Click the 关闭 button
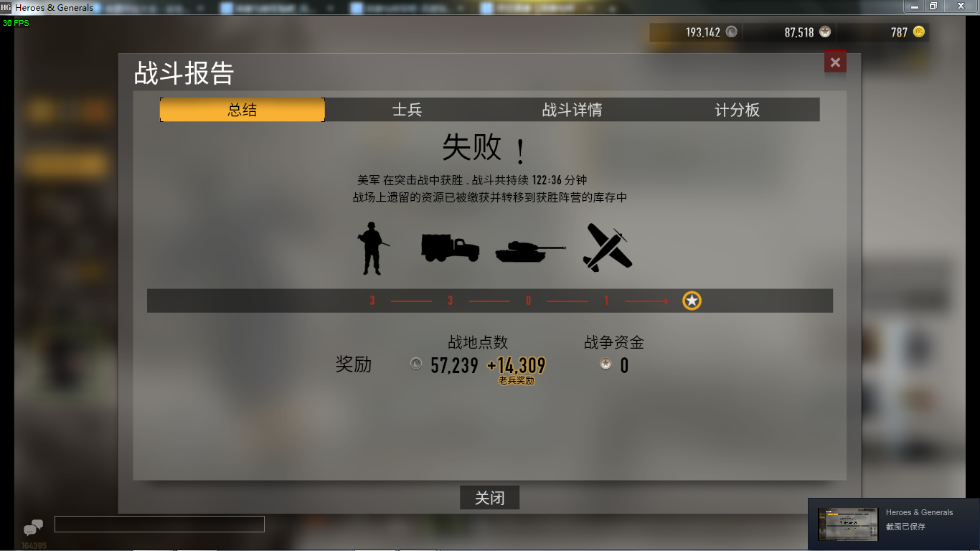The width and height of the screenshot is (980, 551). pos(489,498)
